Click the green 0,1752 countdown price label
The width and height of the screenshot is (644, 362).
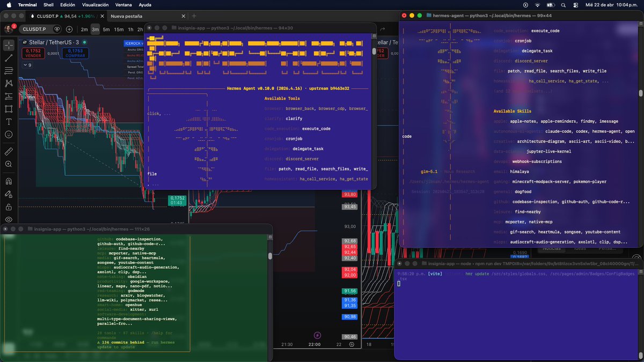pos(177,200)
